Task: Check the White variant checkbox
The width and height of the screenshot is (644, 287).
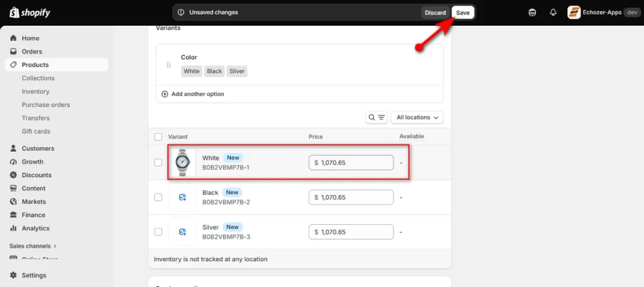Action: (158, 163)
